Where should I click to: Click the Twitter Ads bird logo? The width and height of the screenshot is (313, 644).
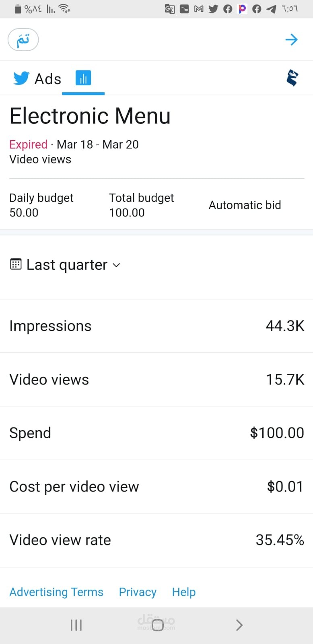click(21, 78)
